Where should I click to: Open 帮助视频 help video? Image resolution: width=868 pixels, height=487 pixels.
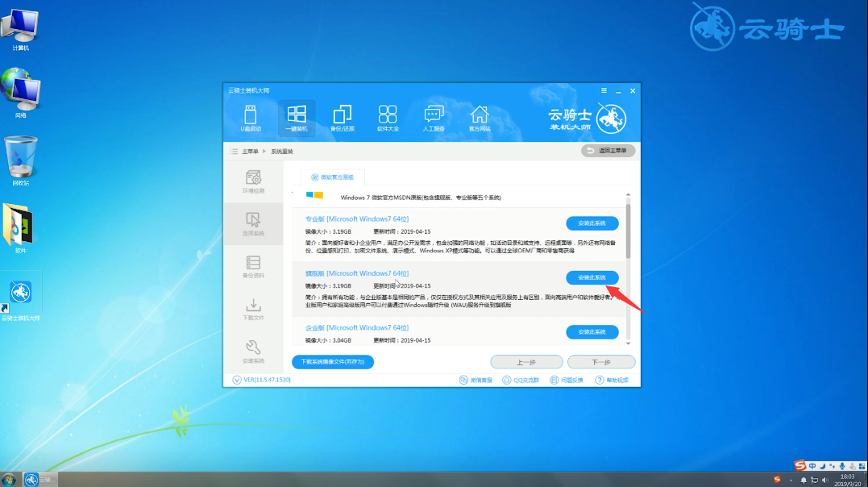tap(612, 380)
